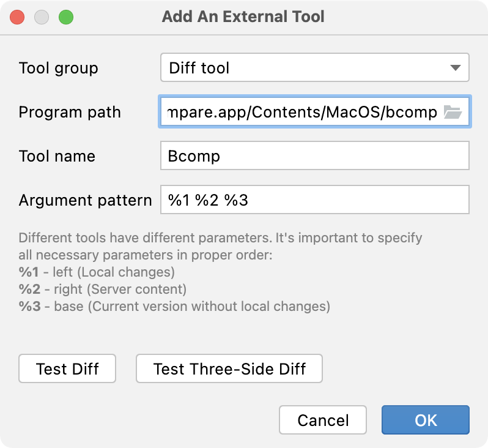The image size is (488, 448).
Task: Click the Tool name label
Action: coord(57,156)
